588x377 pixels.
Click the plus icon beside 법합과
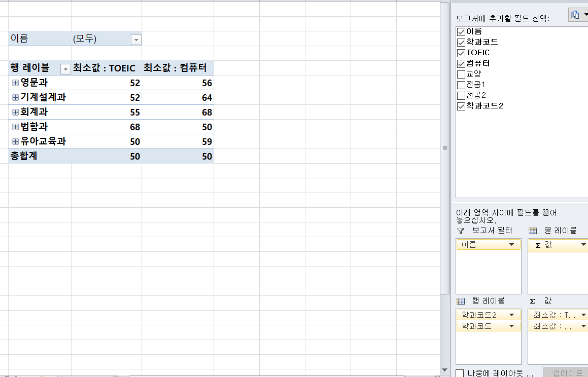(15, 127)
